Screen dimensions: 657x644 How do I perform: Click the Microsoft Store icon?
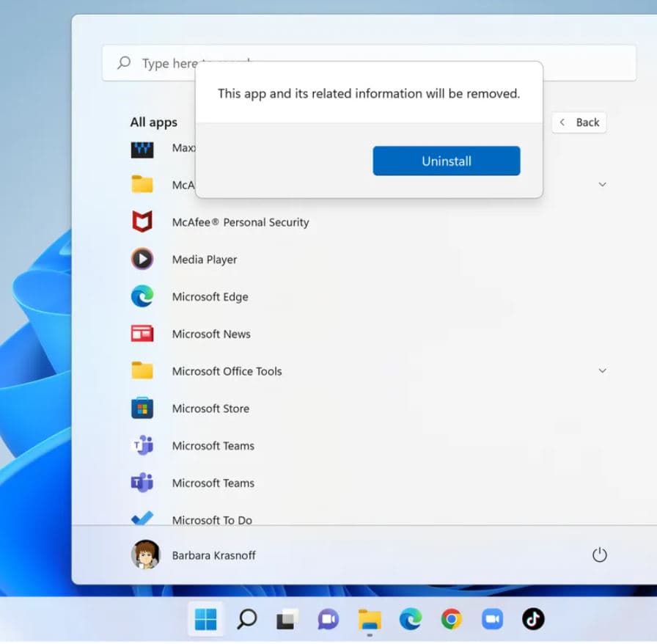[x=142, y=408]
